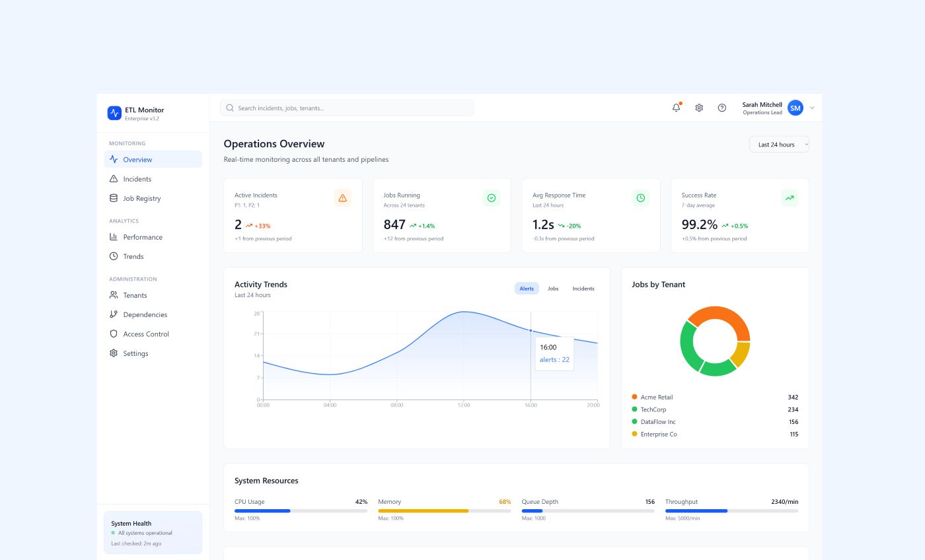The image size is (925, 560).
Task: Expand the Sarah Mitchell account chevron
Action: pyautogui.click(x=812, y=108)
